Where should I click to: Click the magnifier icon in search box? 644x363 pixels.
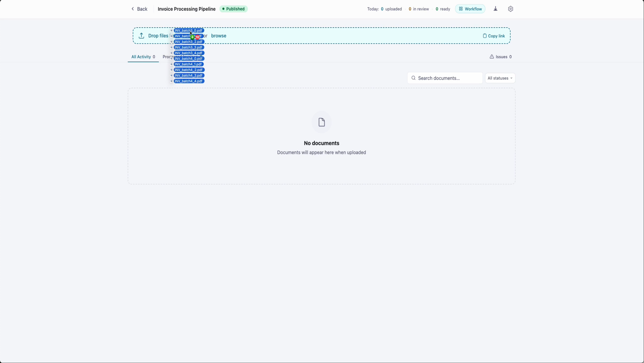tap(413, 78)
